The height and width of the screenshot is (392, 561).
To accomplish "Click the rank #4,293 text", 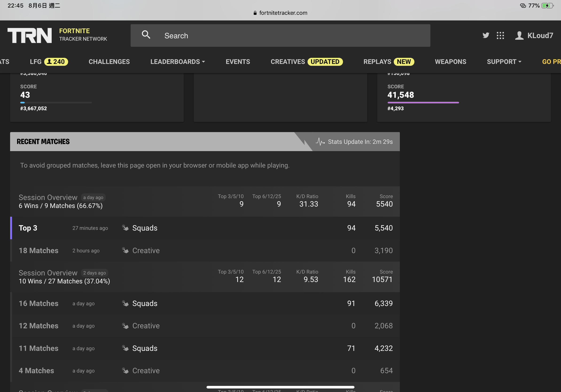I will click(396, 109).
